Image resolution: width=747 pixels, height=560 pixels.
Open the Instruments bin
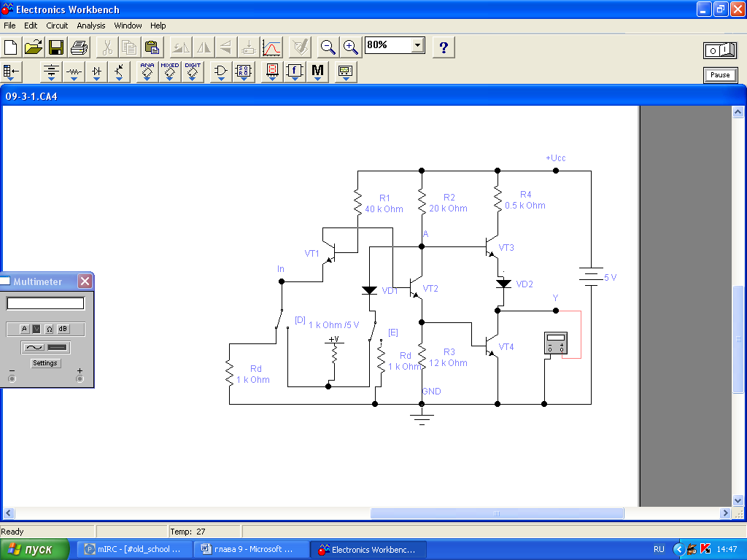point(345,72)
